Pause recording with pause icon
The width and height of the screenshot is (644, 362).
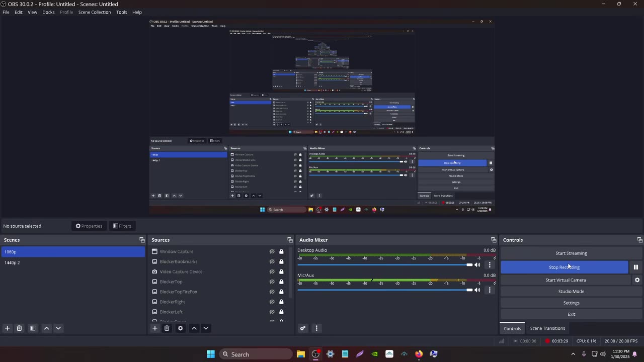636,267
